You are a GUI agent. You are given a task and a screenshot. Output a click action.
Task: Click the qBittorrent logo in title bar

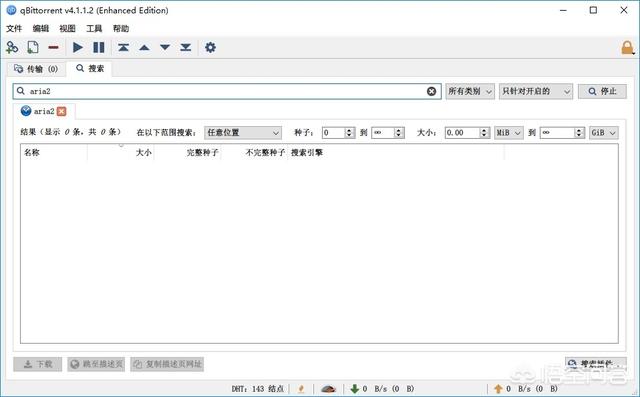(x=11, y=10)
